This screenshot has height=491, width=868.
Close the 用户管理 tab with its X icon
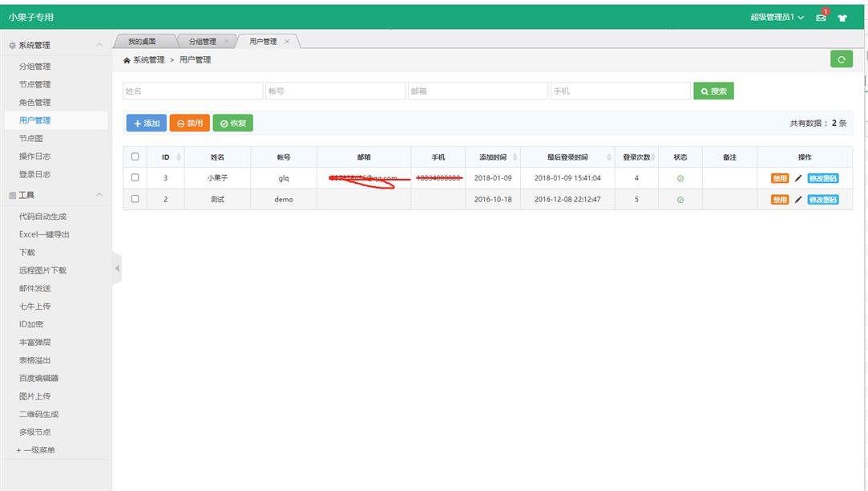coord(287,42)
